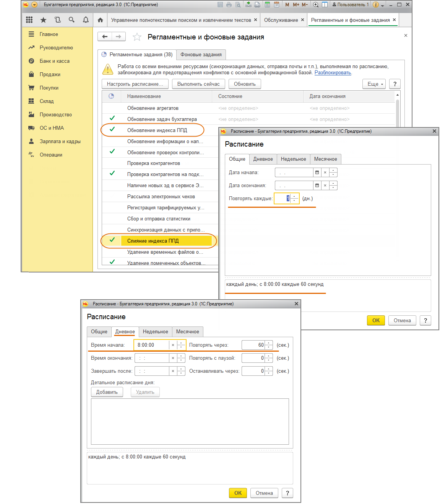Click the Разблокировать link
The width and height of the screenshot is (440, 504).
(x=333, y=72)
